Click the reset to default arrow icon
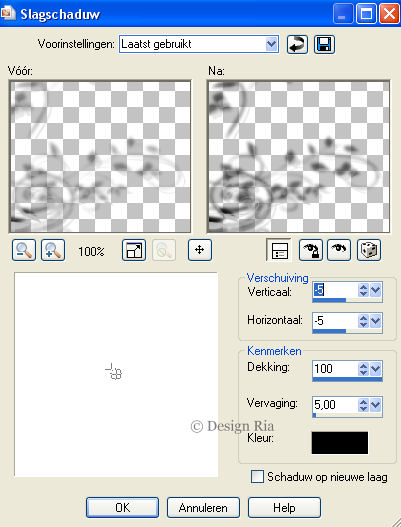 click(x=297, y=44)
